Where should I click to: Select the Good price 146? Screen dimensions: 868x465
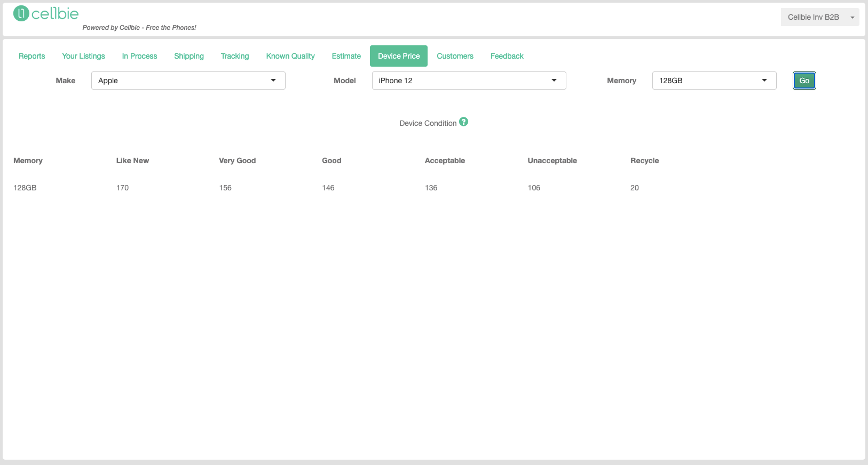coord(328,188)
